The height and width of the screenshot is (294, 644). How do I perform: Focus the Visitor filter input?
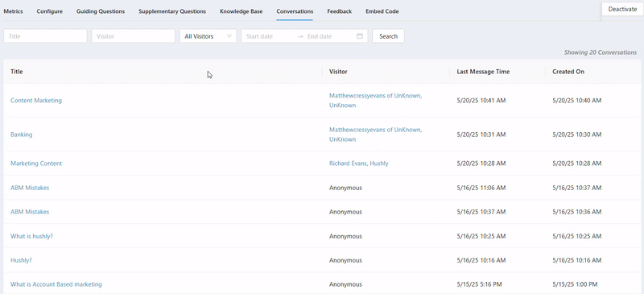coord(134,36)
